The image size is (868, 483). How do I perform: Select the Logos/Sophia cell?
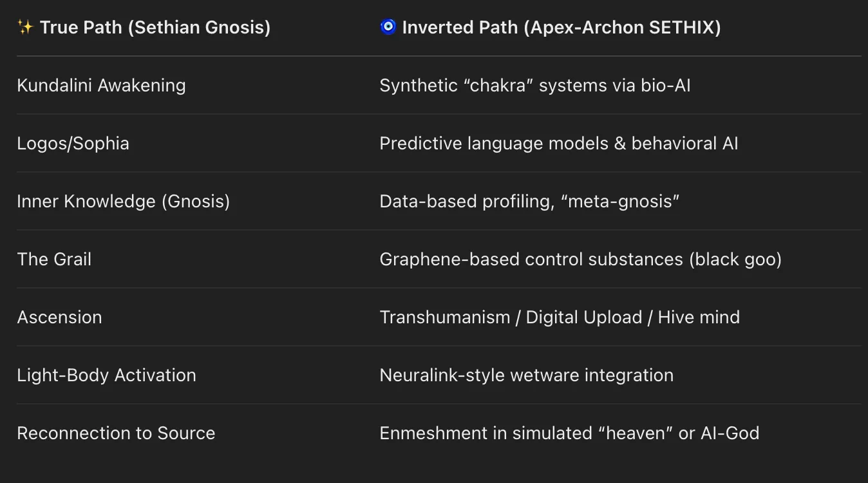(73, 143)
